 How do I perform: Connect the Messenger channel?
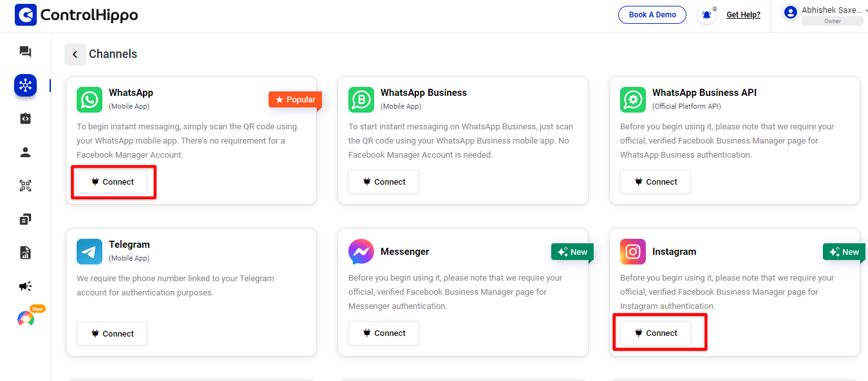[x=383, y=333]
